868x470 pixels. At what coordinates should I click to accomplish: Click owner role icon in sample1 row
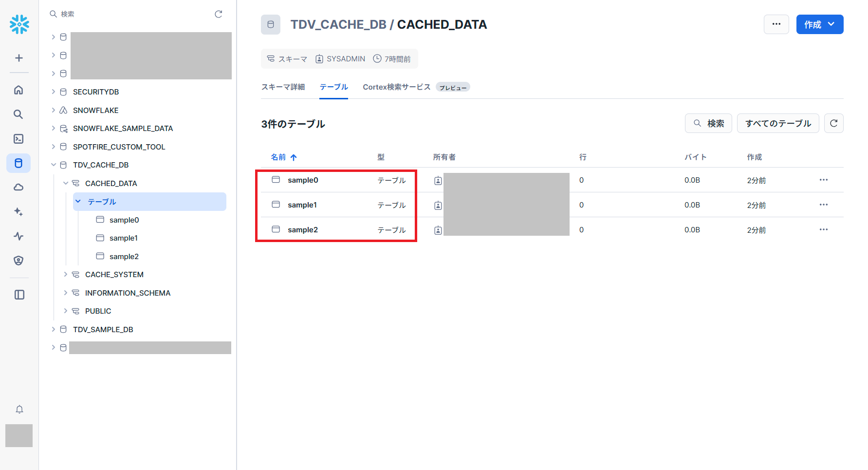438,206
